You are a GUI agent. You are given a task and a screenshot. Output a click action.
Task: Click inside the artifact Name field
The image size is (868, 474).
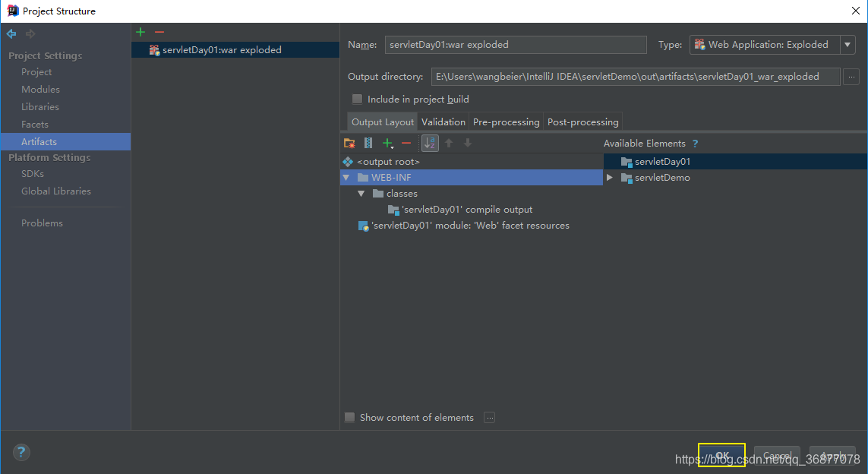[516, 44]
